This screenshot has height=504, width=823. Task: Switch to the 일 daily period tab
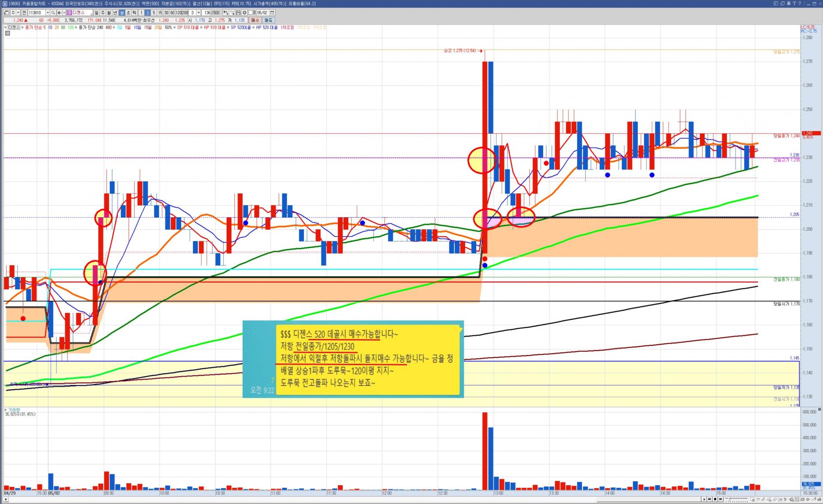point(96,13)
